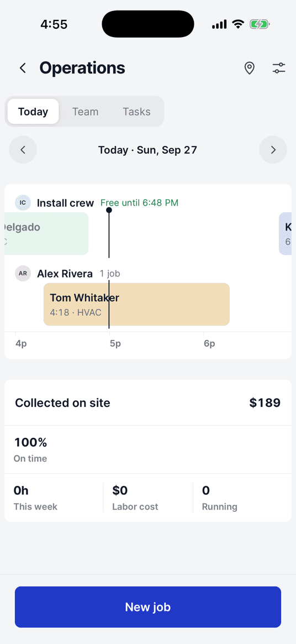296x644 pixels.
Task: Advance to the next day with the right chevron
Action: (x=273, y=150)
